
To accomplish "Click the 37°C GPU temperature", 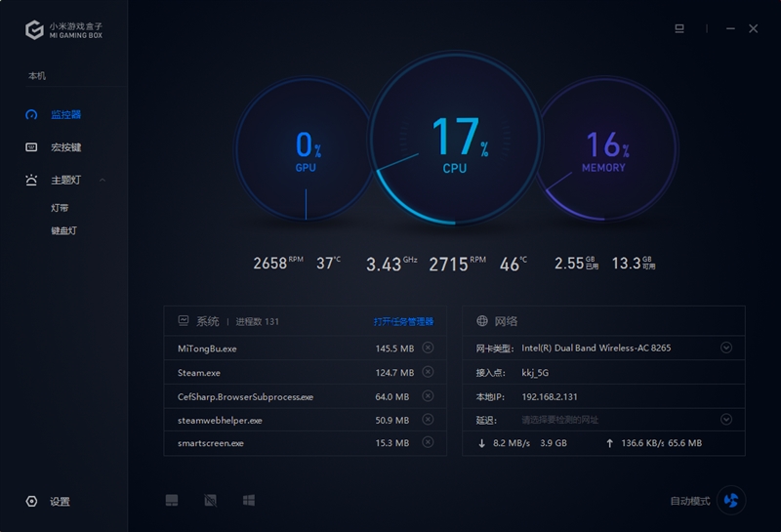I will (x=329, y=263).
